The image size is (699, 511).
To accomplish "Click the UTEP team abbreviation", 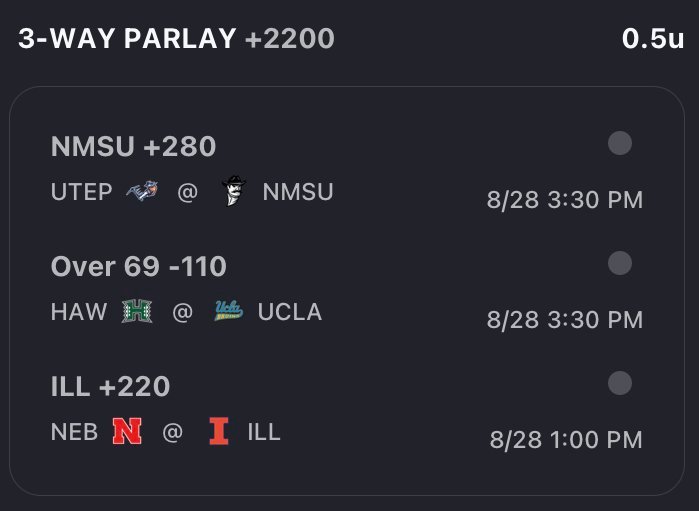I will (82, 192).
